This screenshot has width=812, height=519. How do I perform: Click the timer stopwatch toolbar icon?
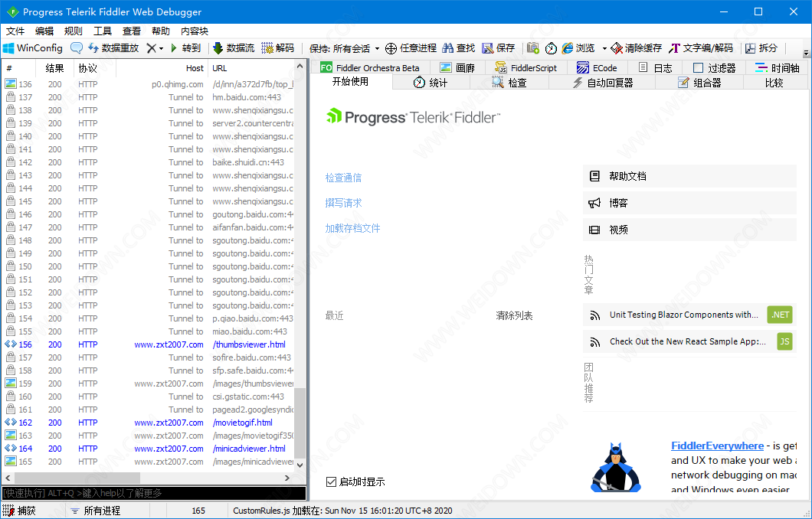click(551, 48)
